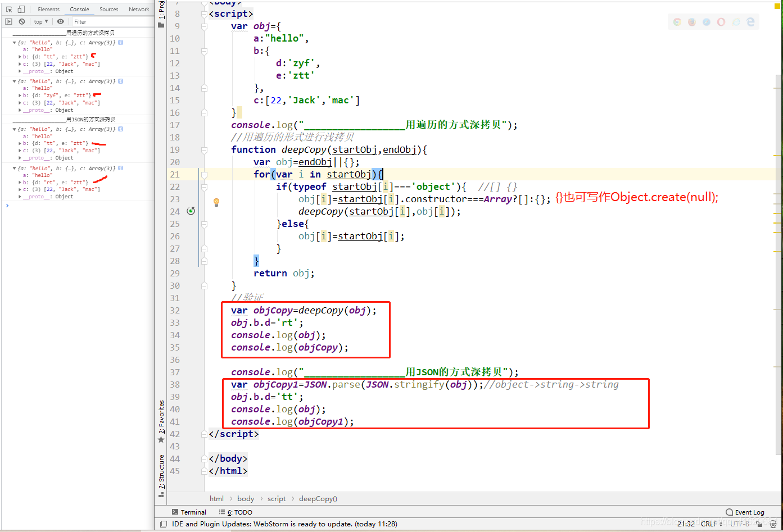Viewport: 783px width, 532px height.
Task: Expand b: {d: "zyf", e: "ztt"} property
Action: point(20,96)
